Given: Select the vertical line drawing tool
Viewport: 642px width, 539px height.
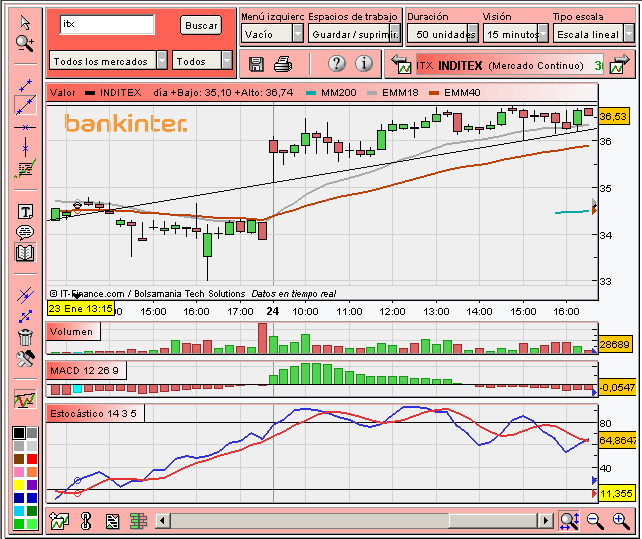Looking at the screenshot, I should [25, 147].
